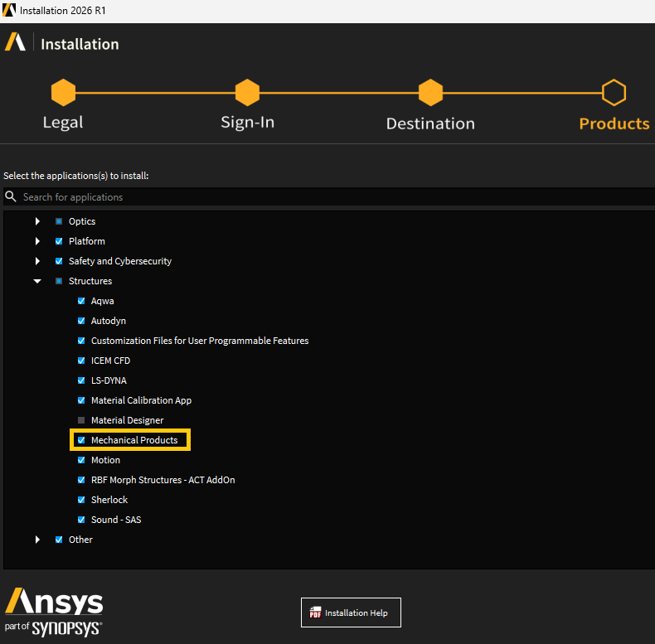Uncheck the Sherlock checkbox
This screenshot has height=644, width=655.
[x=81, y=500]
